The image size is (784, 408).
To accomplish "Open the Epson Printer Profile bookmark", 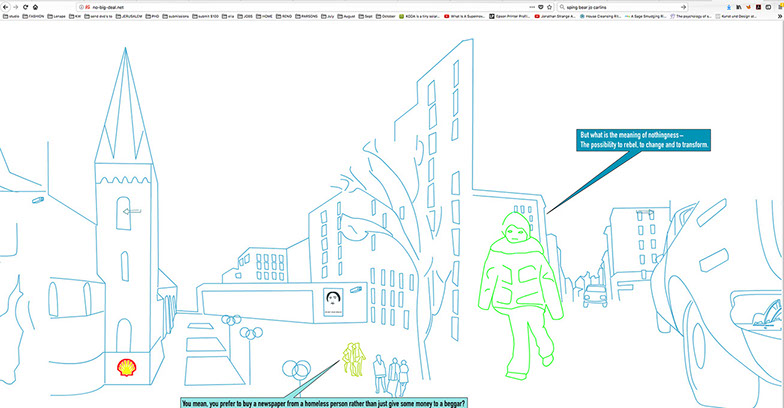I will click(512, 16).
